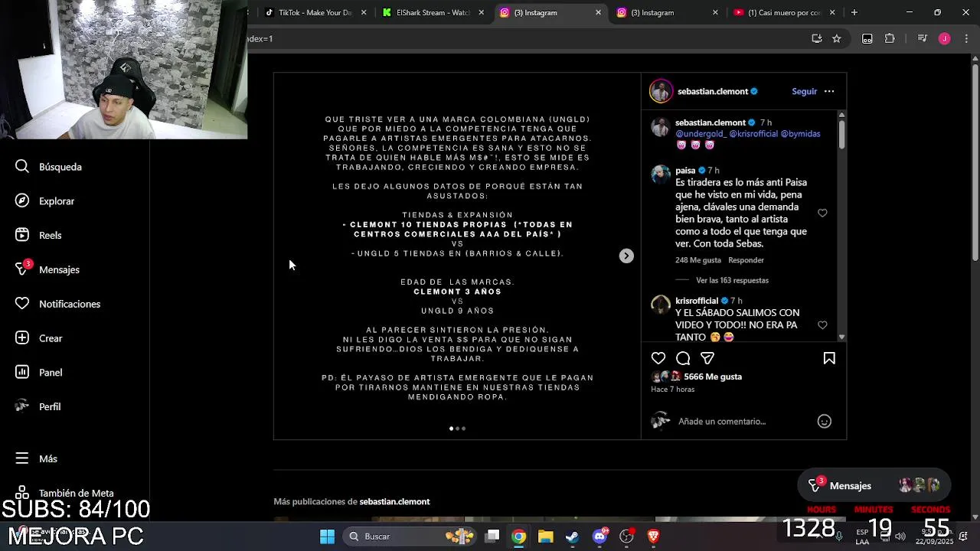Open the @bymidas mention in caption
The height and width of the screenshot is (551, 980).
(x=800, y=134)
